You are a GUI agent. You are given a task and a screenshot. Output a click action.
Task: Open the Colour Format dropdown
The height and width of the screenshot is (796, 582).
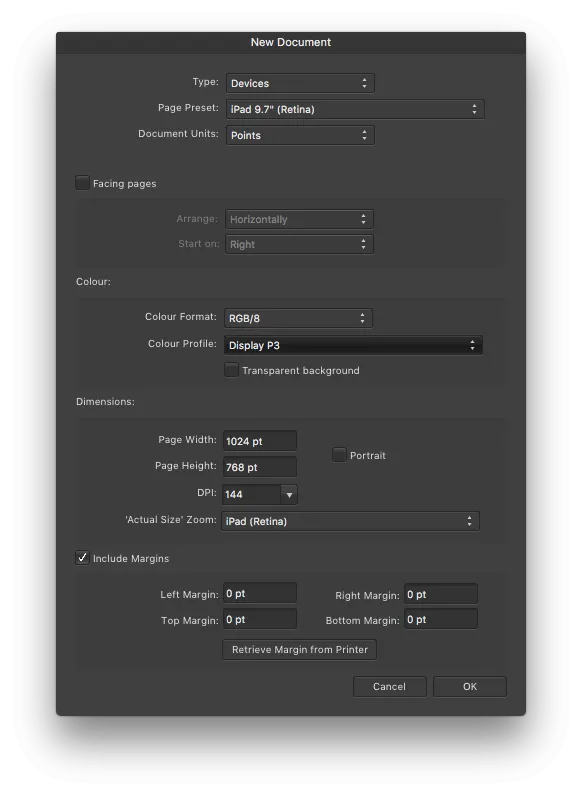pos(298,318)
